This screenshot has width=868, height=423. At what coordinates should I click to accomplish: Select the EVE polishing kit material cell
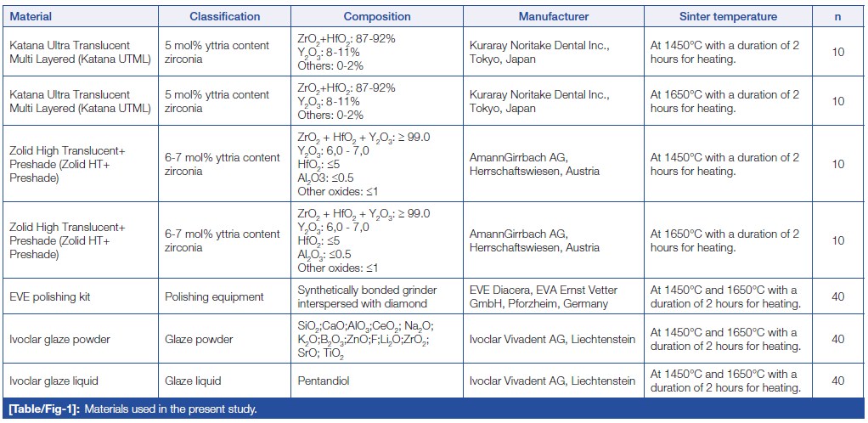point(49,297)
